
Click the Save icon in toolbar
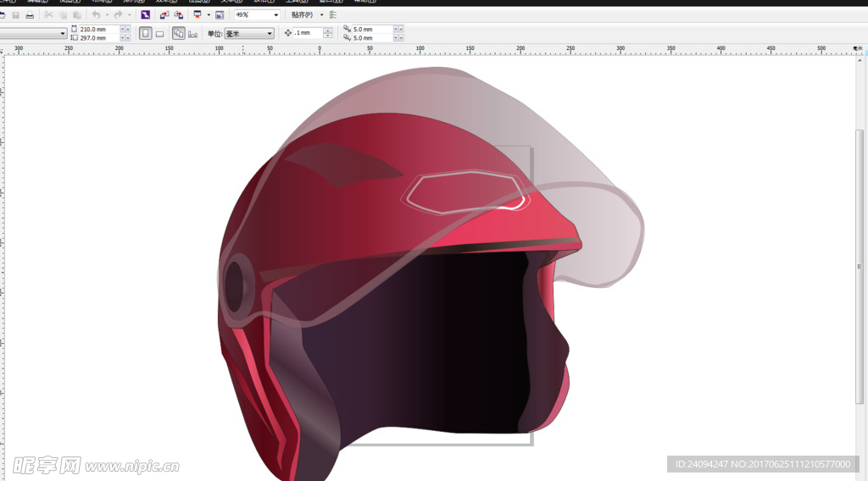pyautogui.click(x=15, y=15)
